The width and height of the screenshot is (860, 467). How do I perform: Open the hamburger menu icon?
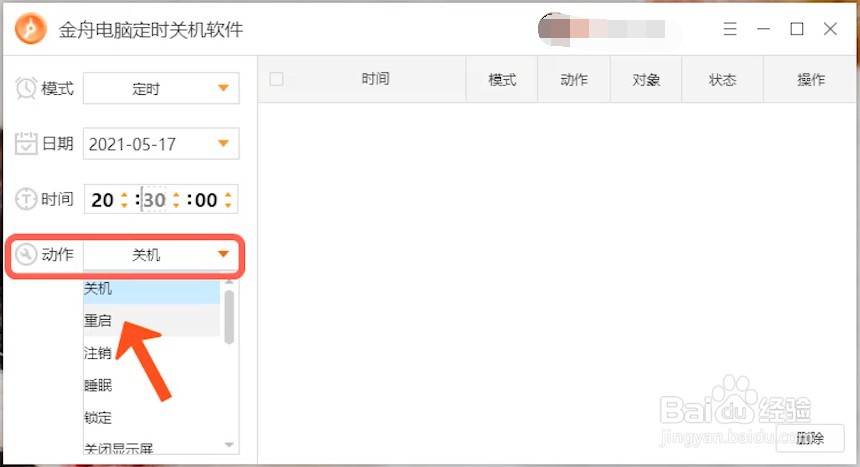coord(729,29)
